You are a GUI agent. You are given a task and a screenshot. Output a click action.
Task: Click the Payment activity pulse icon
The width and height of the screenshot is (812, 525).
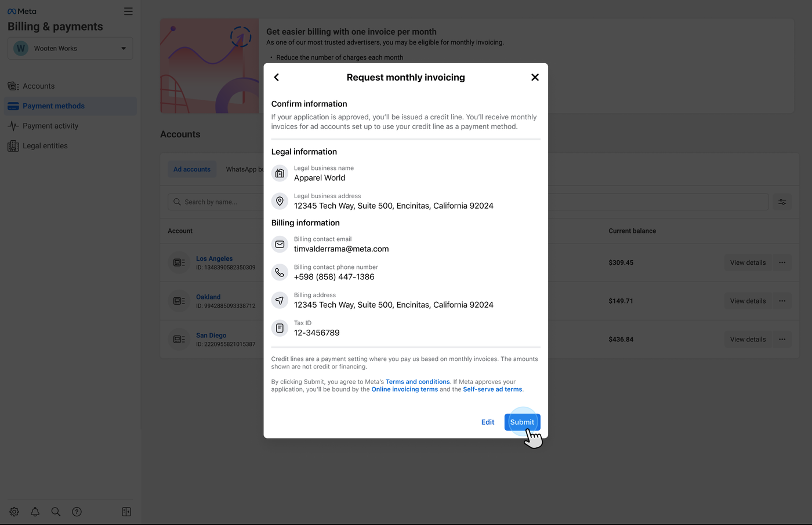tap(13, 126)
